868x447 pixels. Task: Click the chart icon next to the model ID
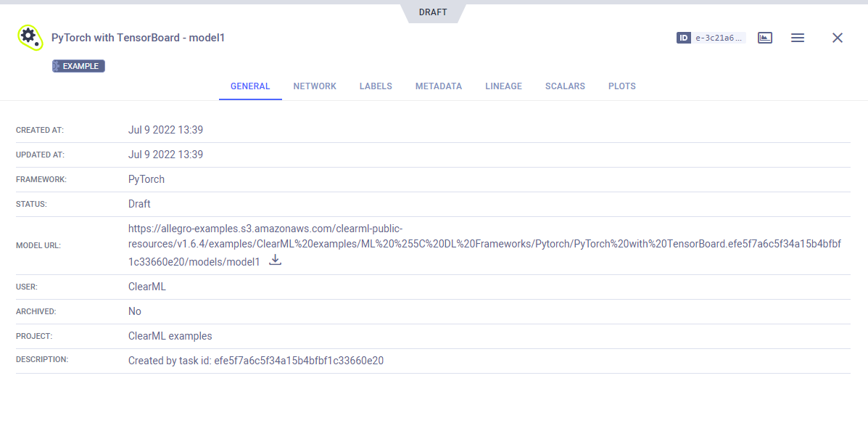pyautogui.click(x=765, y=38)
